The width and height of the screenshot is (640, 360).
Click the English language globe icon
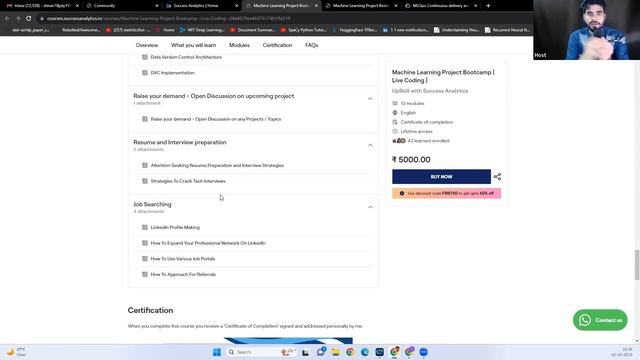[395, 113]
